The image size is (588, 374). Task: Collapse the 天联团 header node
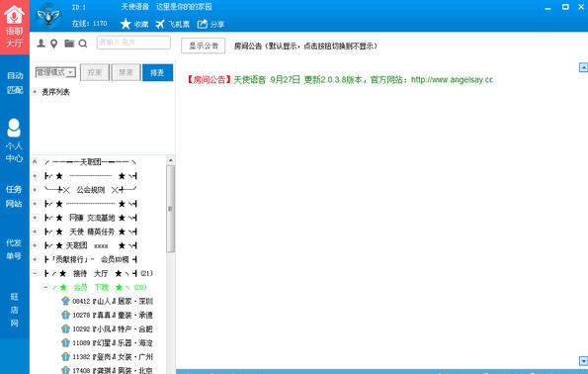35,162
